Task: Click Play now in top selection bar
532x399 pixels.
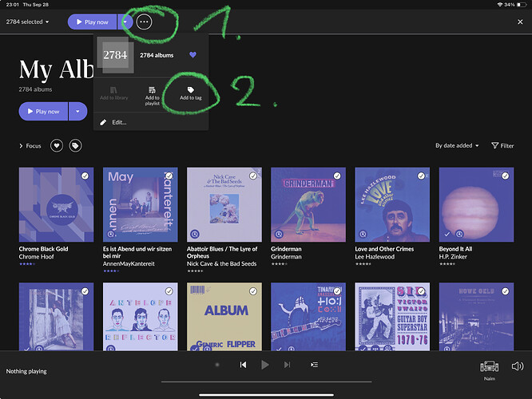Action: [x=92, y=22]
